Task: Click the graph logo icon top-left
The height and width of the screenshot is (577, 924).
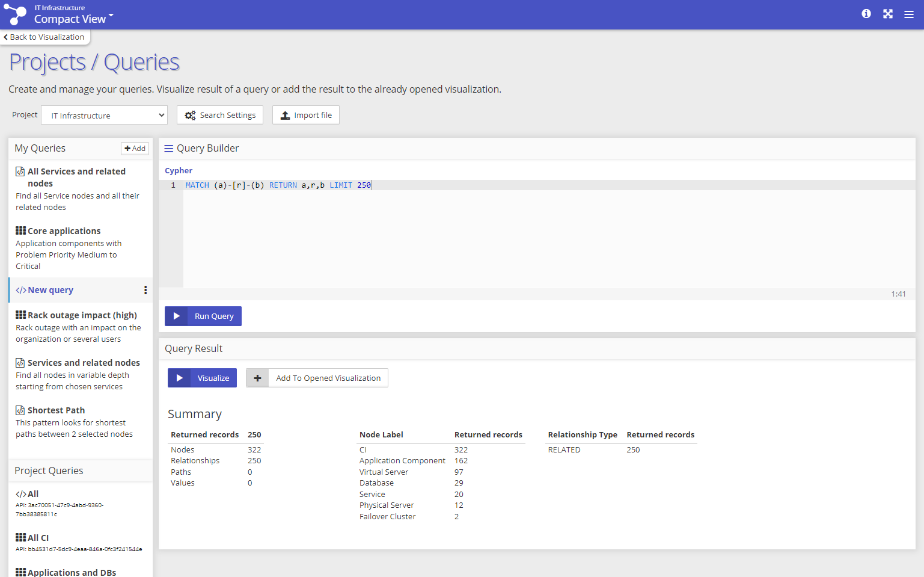Action: click(15, 14)
